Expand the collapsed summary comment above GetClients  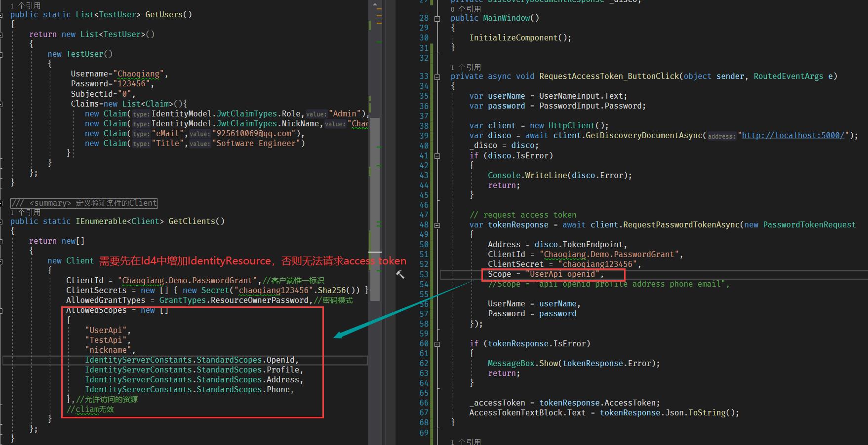point(84,203)
